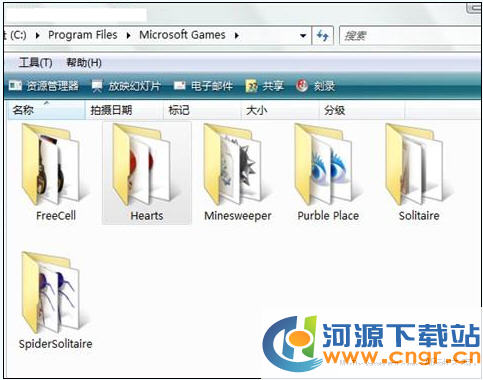The image size is (483, 380).
Task: Click the 电子邮件 toolbar label
Action: coord(212,86)
